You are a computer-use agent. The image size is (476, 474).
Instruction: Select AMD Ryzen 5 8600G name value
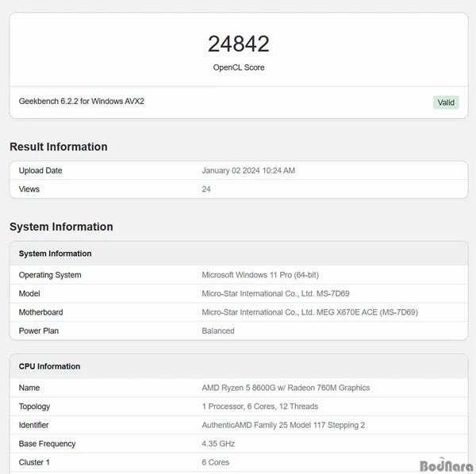(286, 388)
